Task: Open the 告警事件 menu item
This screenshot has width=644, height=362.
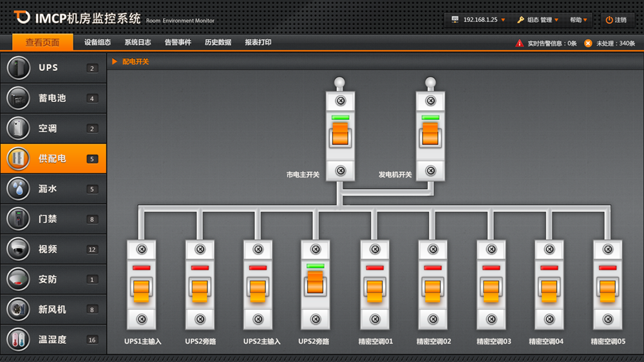Action: 178,43
